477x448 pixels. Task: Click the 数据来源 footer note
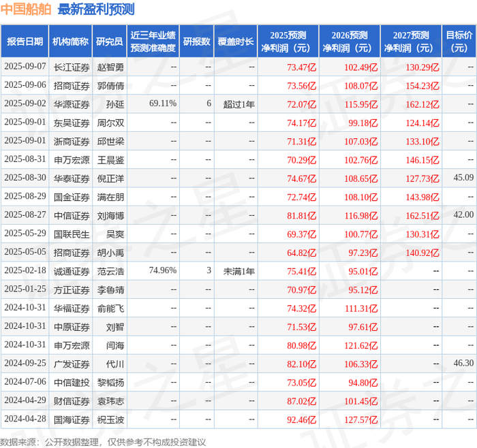(x=103, y=442)
